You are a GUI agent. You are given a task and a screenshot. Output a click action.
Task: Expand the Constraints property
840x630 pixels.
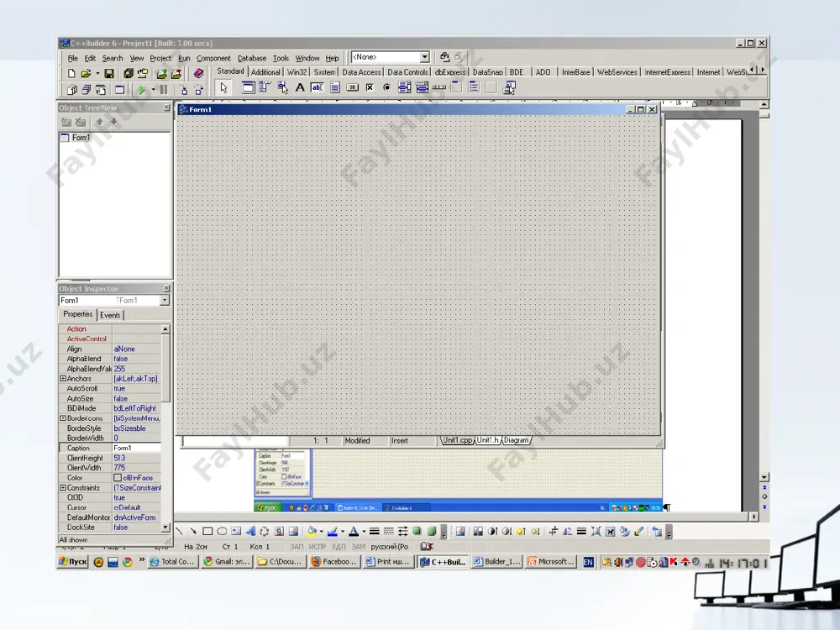point(63,487)
